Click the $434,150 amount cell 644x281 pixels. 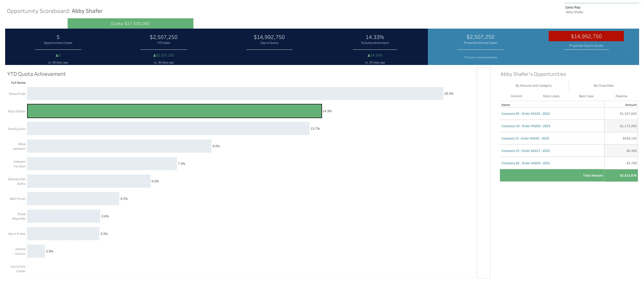click(x=621, y=138)
